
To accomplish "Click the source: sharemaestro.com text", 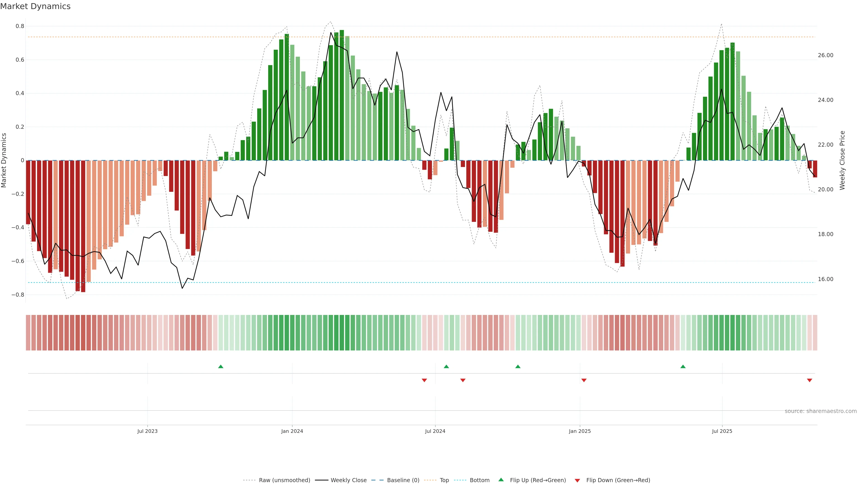I will [821, 411].
